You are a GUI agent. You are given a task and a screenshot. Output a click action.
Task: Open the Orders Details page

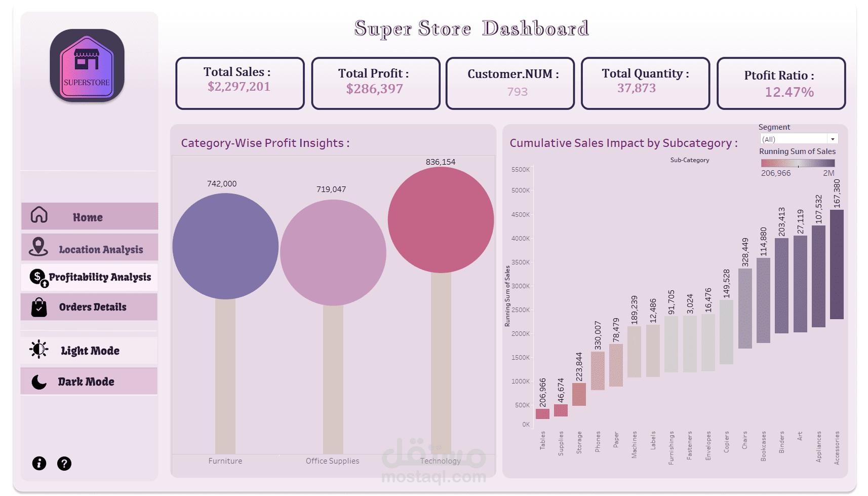[x=93, y=307]
